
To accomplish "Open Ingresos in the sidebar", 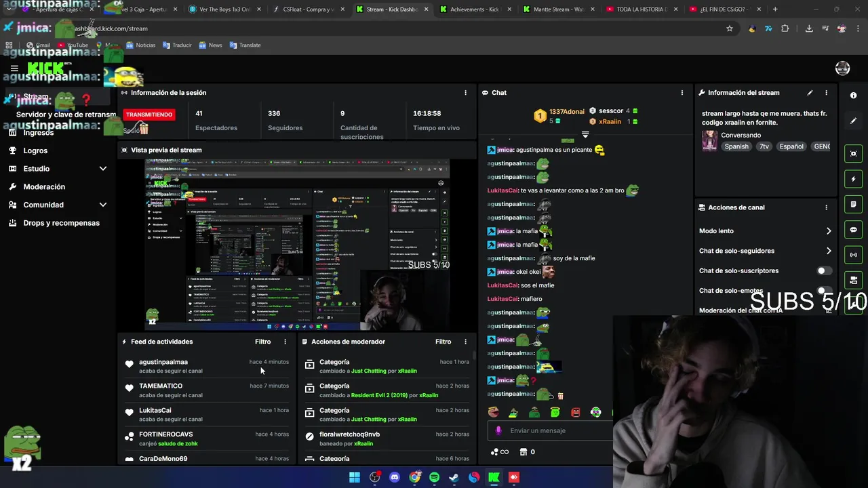I will coord(38,133).
